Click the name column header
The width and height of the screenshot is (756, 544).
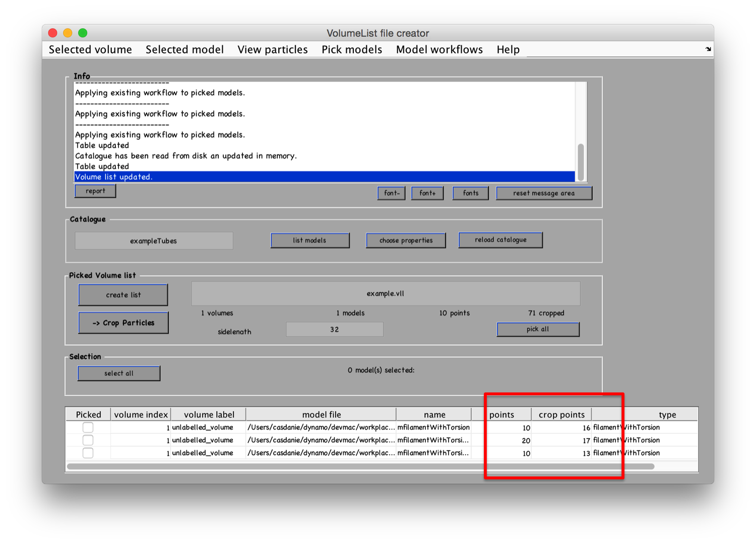434,414
